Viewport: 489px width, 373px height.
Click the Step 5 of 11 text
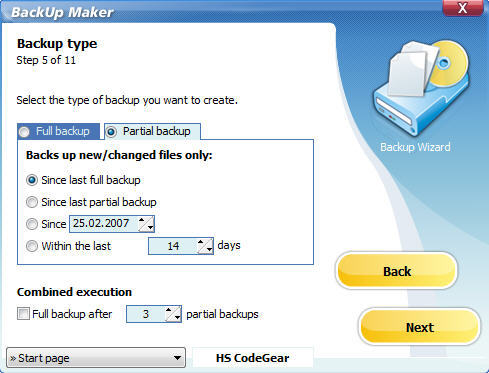[x=46, y=60]
